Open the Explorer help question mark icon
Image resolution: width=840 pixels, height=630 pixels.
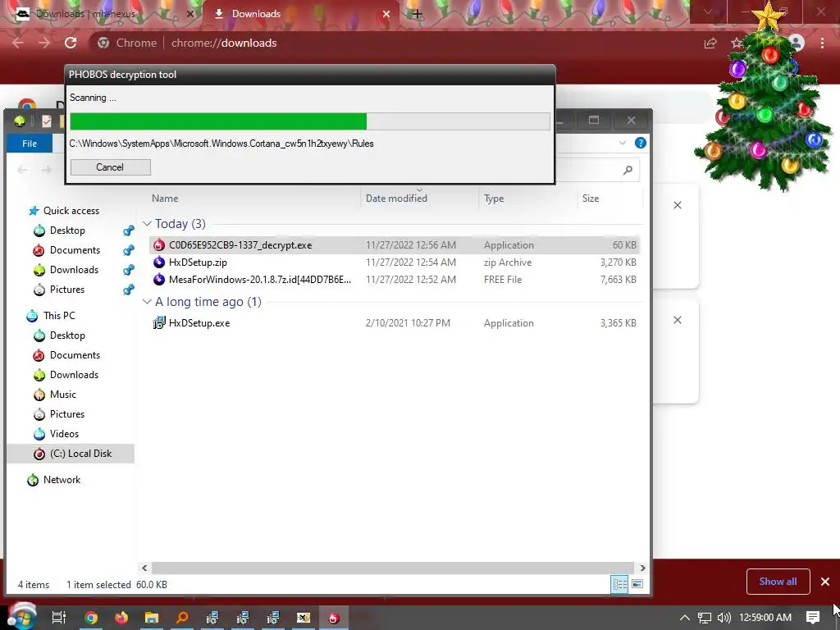pyautogui.click(x=640, y=143)
